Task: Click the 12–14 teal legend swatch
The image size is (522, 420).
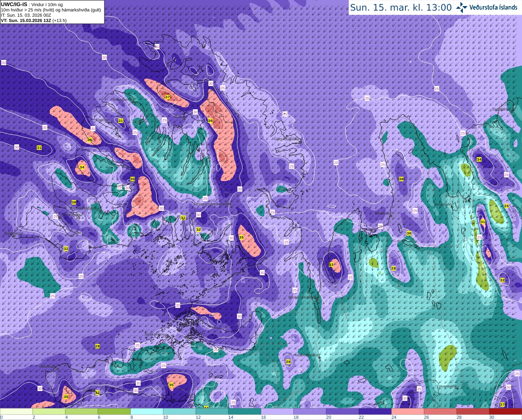Action: 212,411
